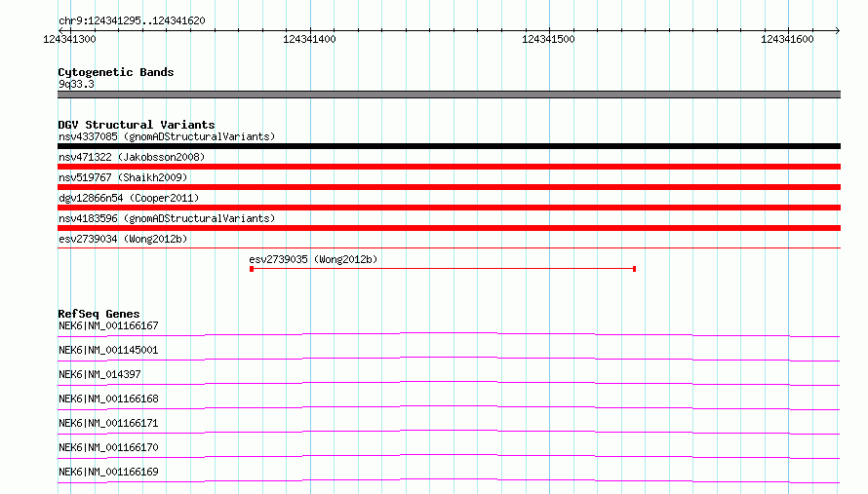Open the esv2739035 (Wong2012b) variant label
The width and height of the screenshot is (868, 494).
point(313,259)
